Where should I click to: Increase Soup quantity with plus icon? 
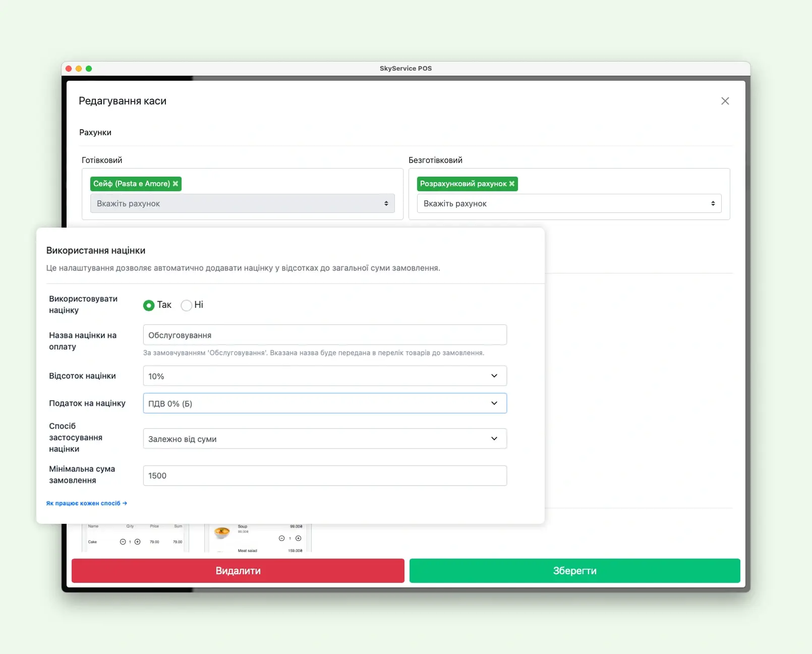[298, 538]
